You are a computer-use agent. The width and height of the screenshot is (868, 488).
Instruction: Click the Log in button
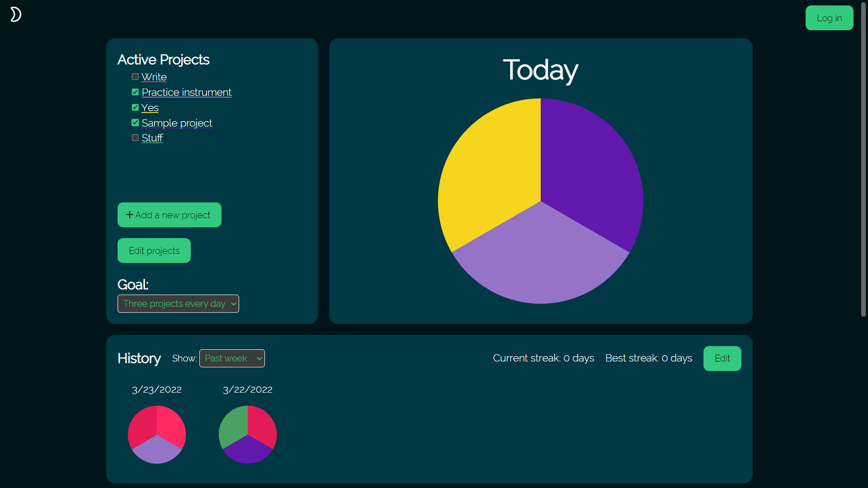830,18
